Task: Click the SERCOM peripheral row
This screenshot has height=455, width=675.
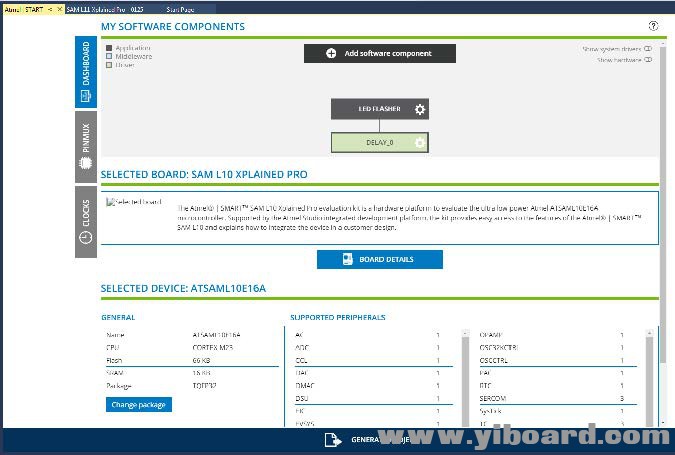Action: 557,399
